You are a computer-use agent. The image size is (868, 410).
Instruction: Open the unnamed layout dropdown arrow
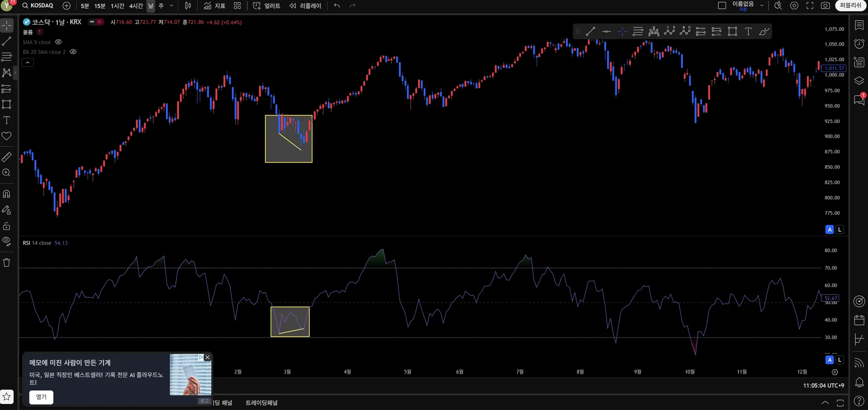[762, 5]
